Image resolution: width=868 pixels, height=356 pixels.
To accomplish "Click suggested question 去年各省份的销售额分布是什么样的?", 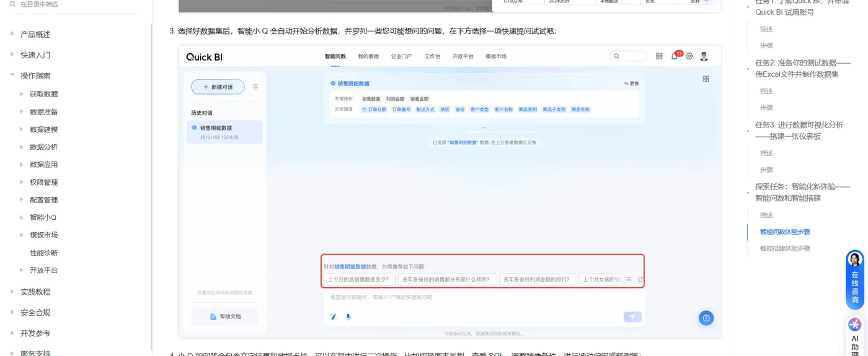I will click(x=446, y=279).
